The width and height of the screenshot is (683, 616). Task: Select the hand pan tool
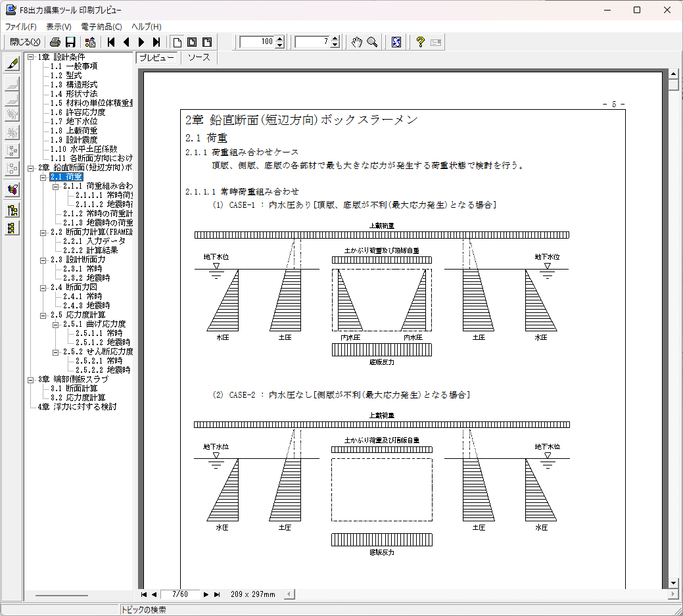[x=356, y=42]
